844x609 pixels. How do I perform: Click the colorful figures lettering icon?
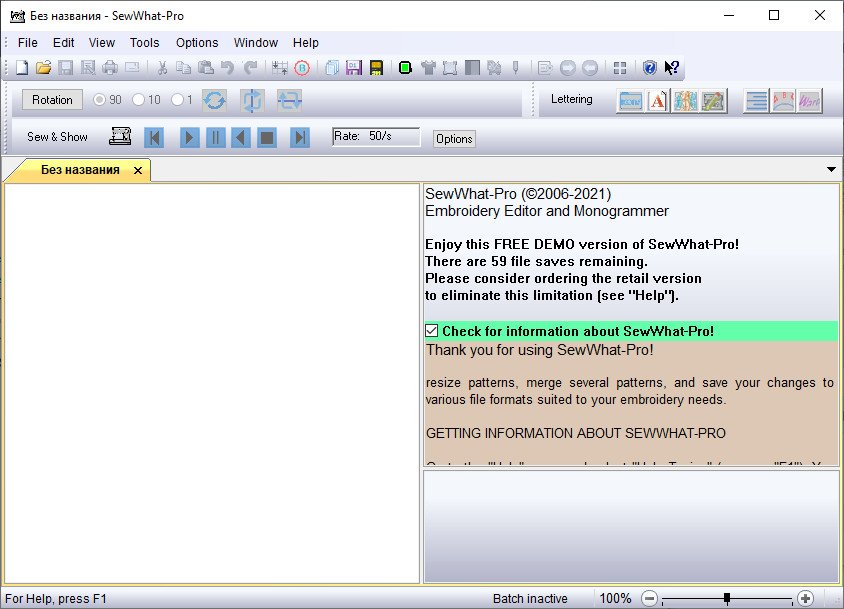click(x=685, y=101)
